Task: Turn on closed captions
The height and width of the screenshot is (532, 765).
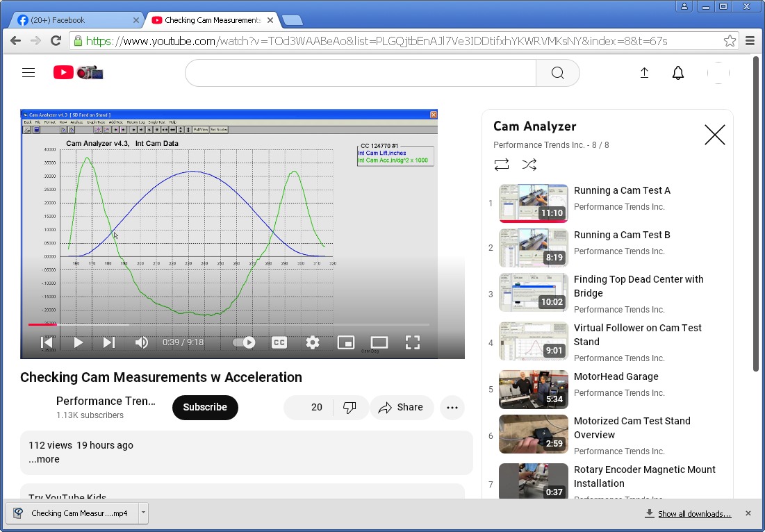Action: click(x=279, y=342)
